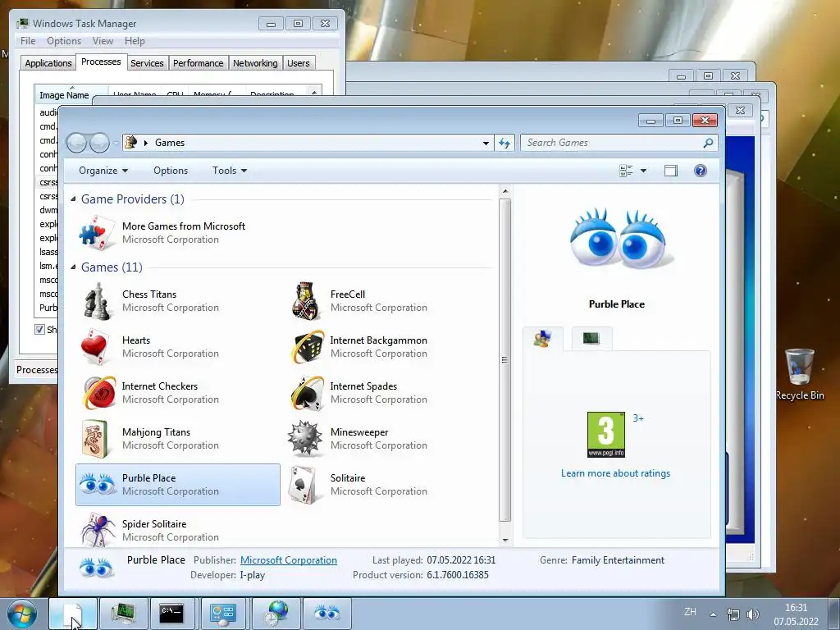Click the games list scroll down arrow

[504, 541]
